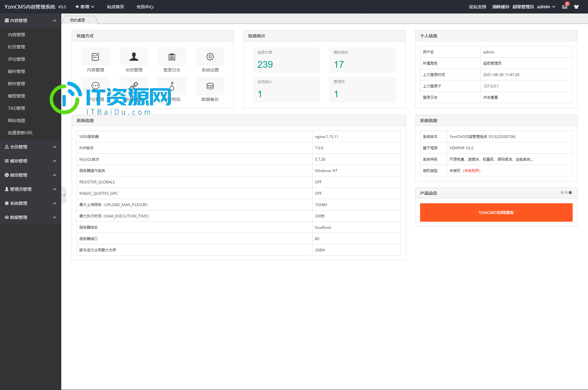Go to 站点首页 in top navigation
Screen dimensions: 588x390
point(116,7)
